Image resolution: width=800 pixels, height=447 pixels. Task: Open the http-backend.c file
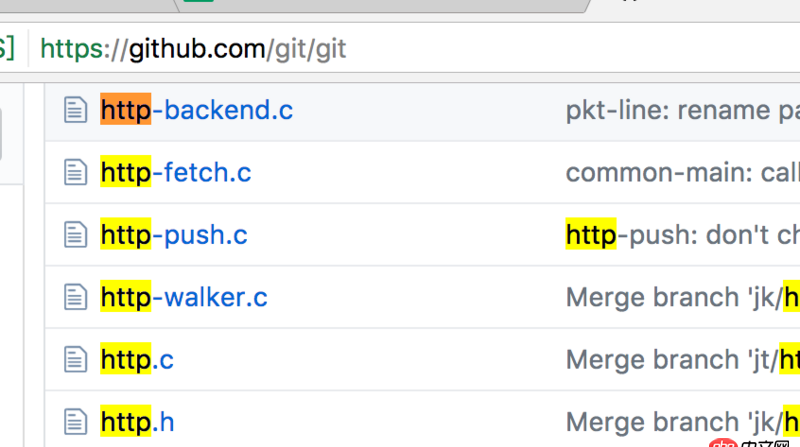point(196,110)
